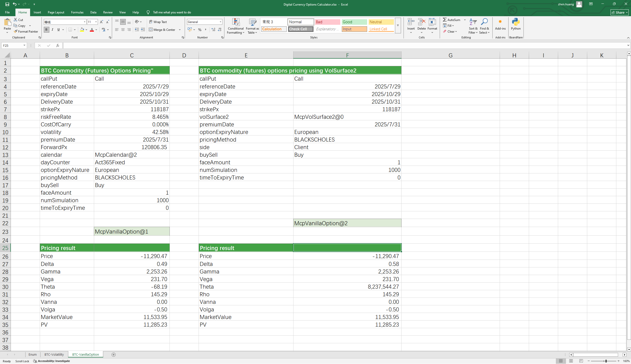Expand the cell styles gallery arrow
631x364 pixels.
[x=398, y=25]
